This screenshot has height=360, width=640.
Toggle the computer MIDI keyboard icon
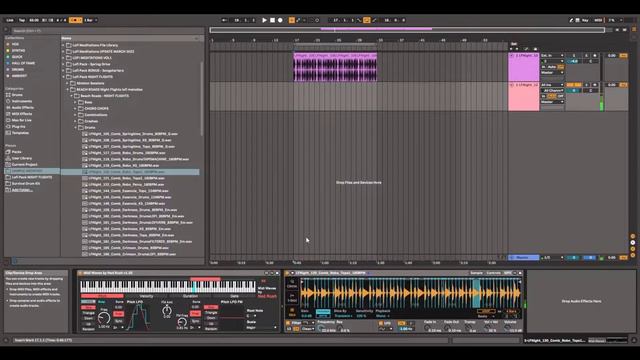tap(578, 20)
